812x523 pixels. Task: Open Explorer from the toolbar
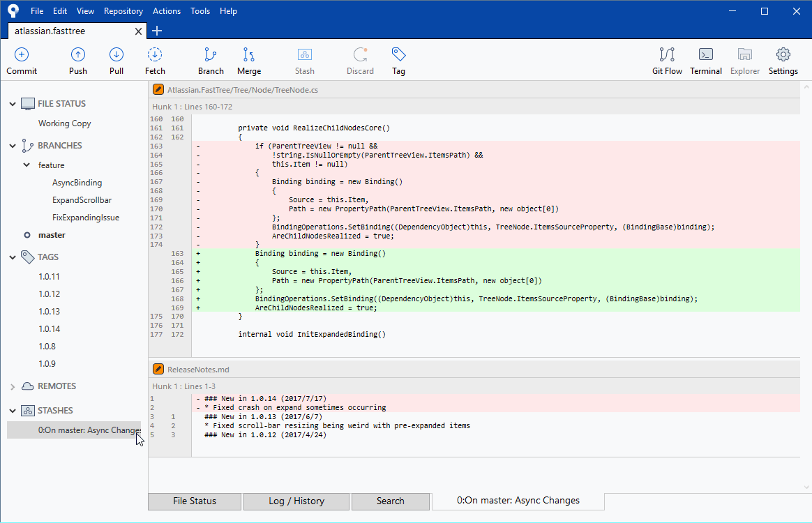pyautogui.click(x=744, y=54)
